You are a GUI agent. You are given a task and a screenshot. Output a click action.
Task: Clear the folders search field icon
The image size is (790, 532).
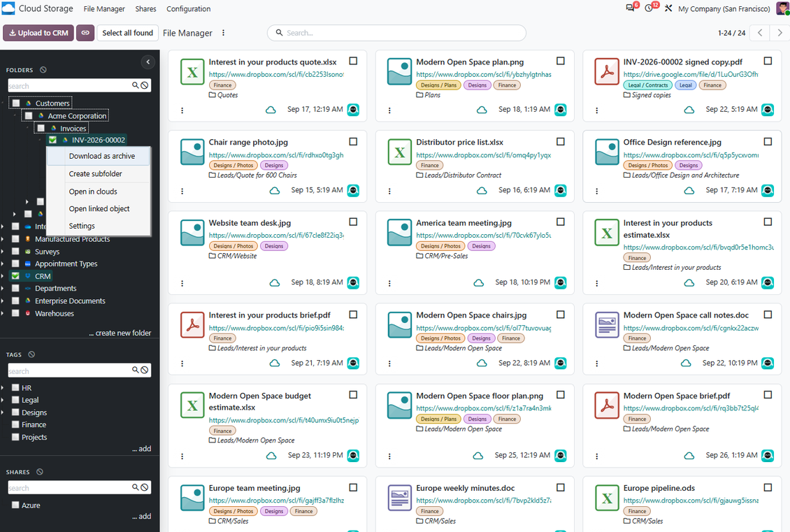click(145, 86)
